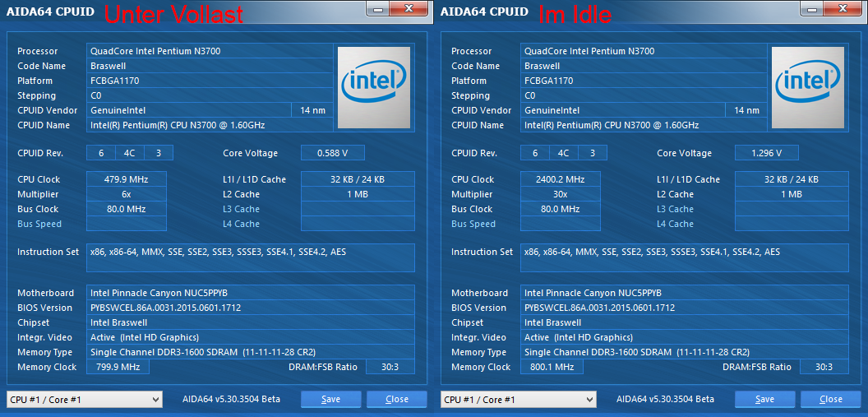Click Platform FCBGA1170 in Unter Vollast window

point(210,81)
